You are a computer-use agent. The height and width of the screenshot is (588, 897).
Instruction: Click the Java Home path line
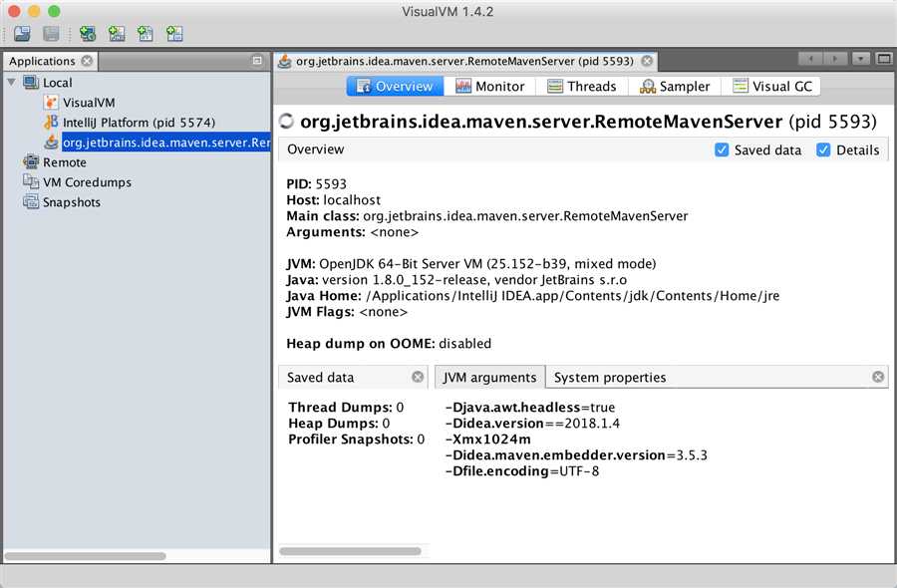point(532,296)
